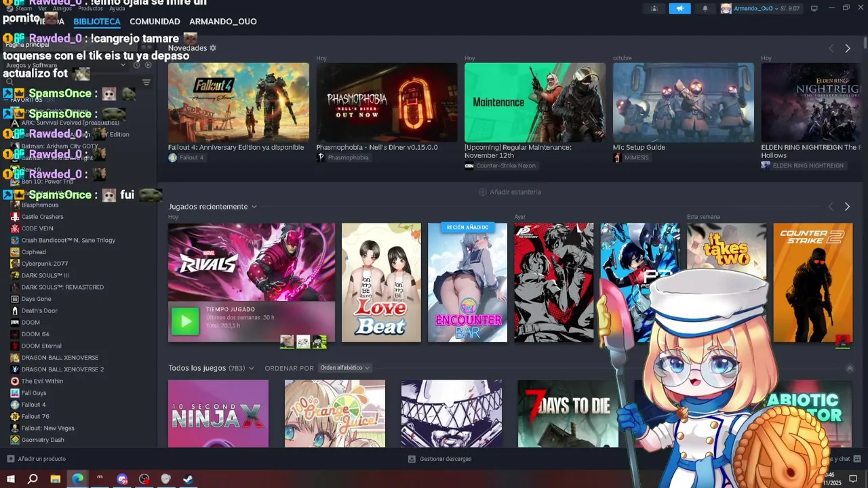This screenshot has width=868, height=488.
Task: Select DRAGON BALL XENOVERSE 2 in the list
Action: point(62,369)
